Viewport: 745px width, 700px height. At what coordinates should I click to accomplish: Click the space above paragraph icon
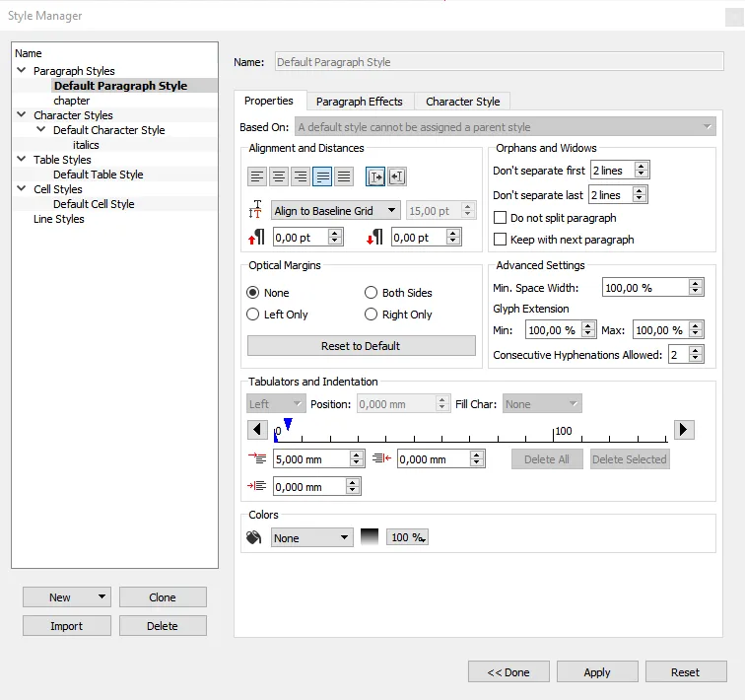point(256,237)
